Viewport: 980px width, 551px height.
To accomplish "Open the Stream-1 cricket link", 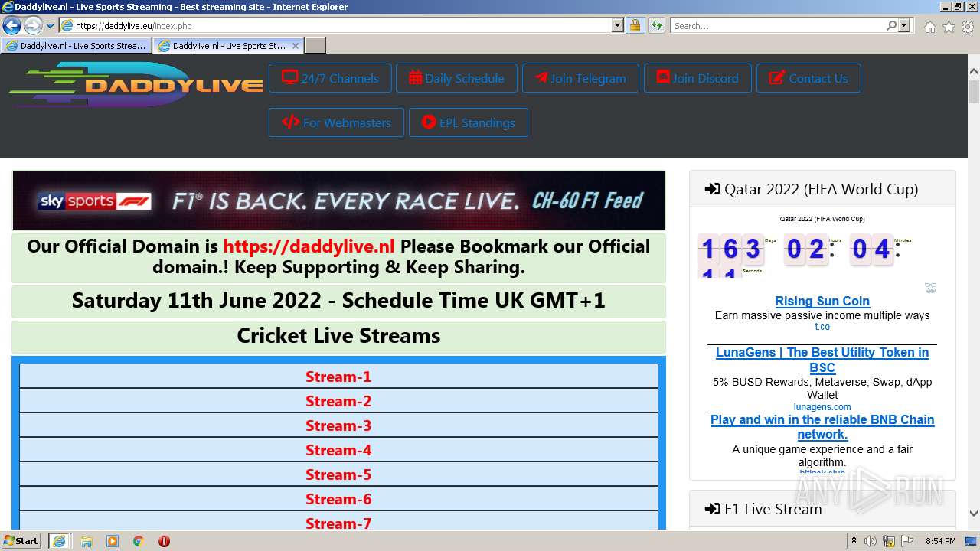I will tap(338, 377).
